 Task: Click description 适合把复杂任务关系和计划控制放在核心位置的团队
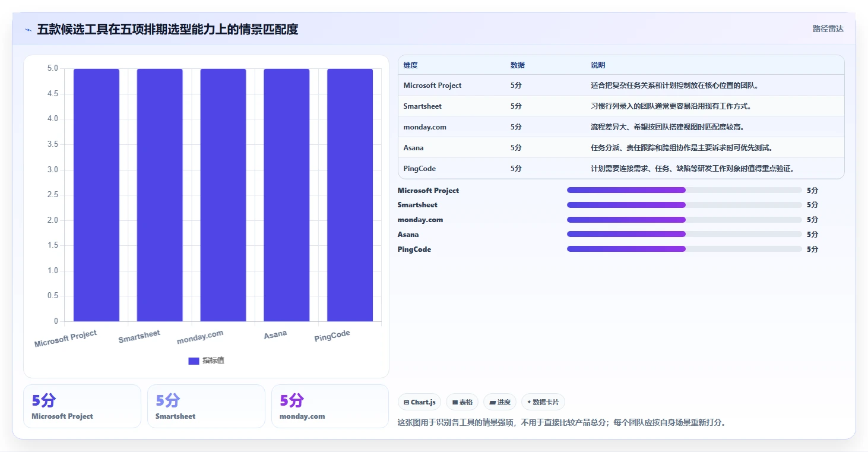pos(674,86)
